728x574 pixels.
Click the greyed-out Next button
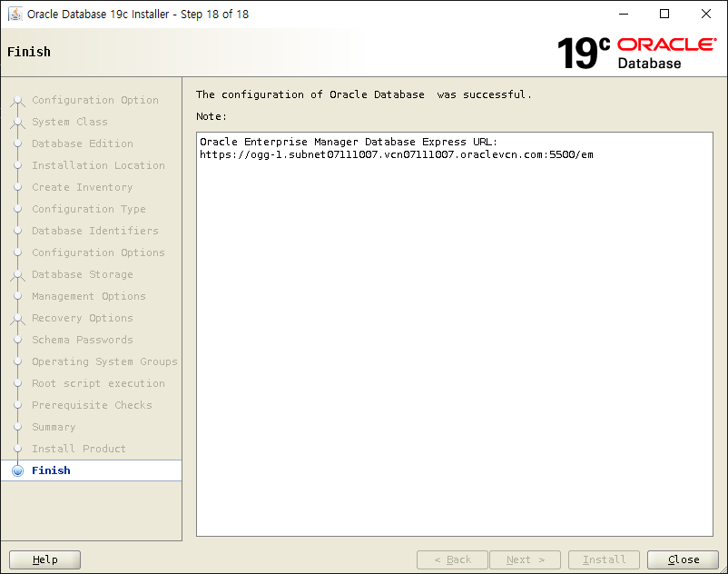tap(525, 559)
